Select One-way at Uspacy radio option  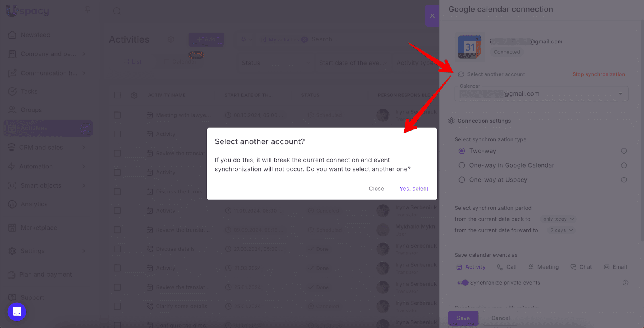coord(462,180)
